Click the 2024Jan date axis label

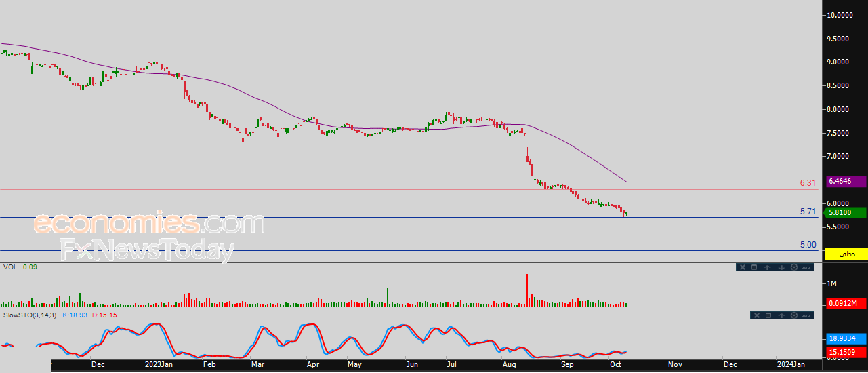point(791,364)
